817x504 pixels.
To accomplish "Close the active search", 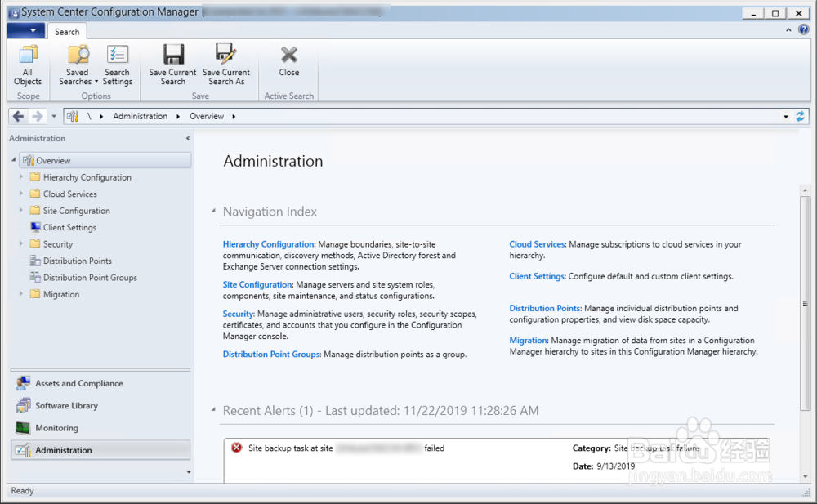I will [288, 61].
